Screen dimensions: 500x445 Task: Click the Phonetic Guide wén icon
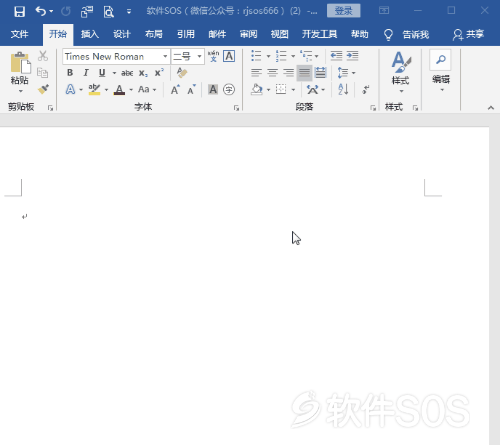[213, 56]
